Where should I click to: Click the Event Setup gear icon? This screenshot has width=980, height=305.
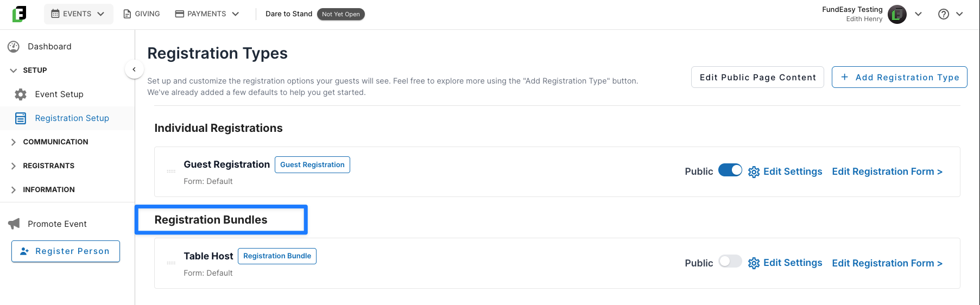(21, 94)
